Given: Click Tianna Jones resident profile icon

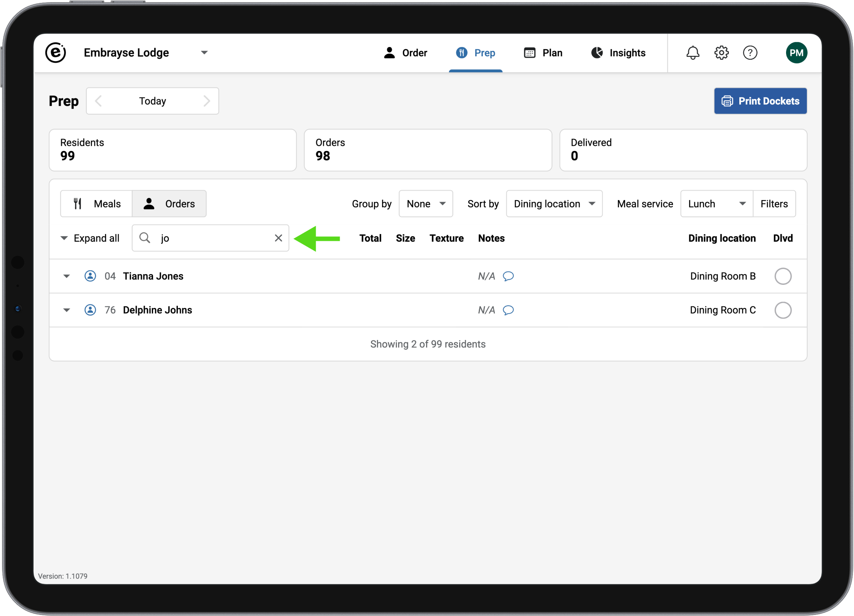Looking at the screenshot, I should pos(90,276).
